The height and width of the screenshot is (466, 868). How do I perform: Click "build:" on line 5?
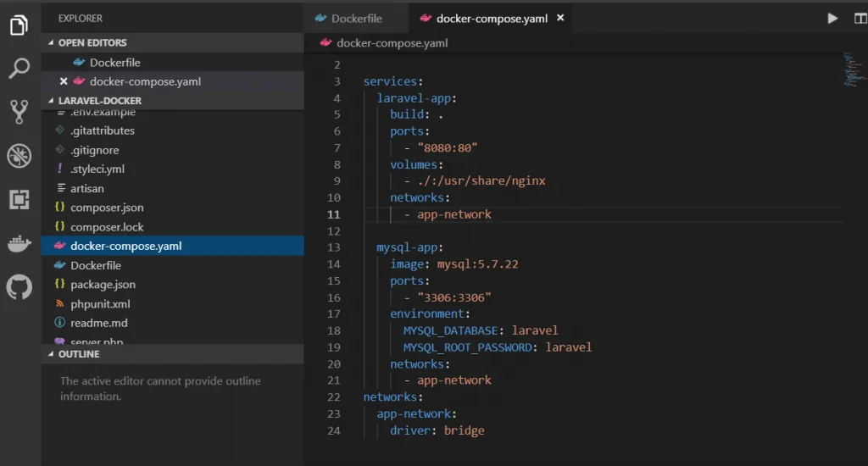pyautogui.click(x=409, y=114)
